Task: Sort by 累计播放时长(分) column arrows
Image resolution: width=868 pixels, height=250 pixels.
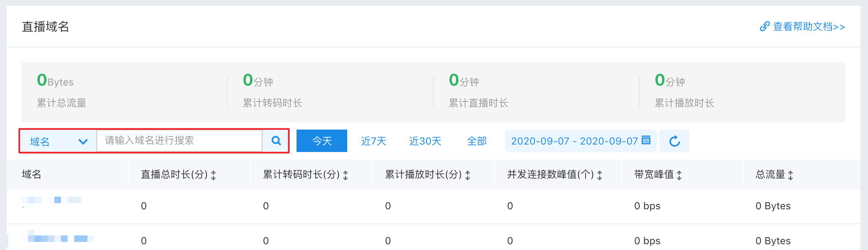Action: (468, 175)
